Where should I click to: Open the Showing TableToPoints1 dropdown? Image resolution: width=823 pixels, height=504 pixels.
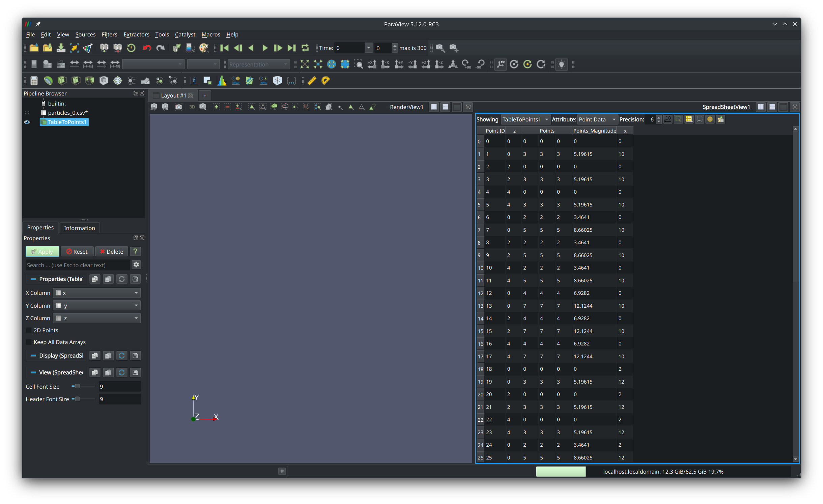point(525,119)
